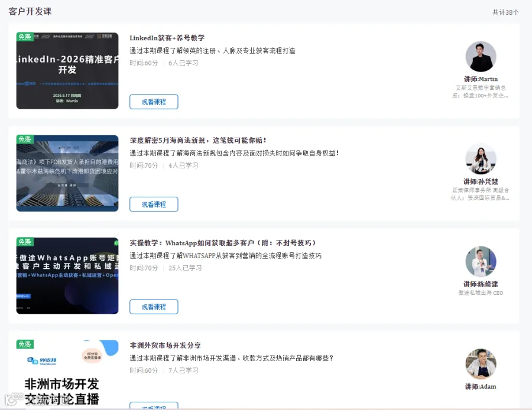Open the 实操教学：WhatsApp如何获取超多客户 title
The width and height of the screenshot is (532, 410).
[223, 243]
